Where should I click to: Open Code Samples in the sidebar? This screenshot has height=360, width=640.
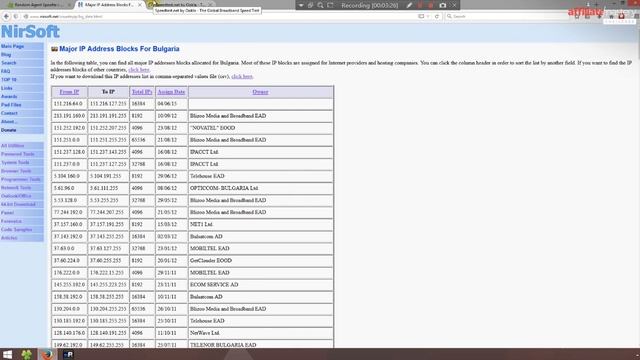pos(16,229)
